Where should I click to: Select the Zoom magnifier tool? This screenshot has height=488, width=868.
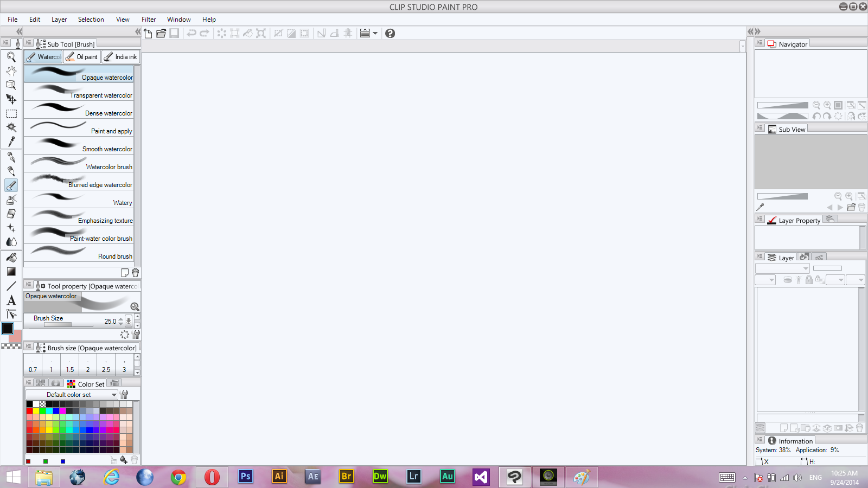pyautogui.click(x=11, y=57)
